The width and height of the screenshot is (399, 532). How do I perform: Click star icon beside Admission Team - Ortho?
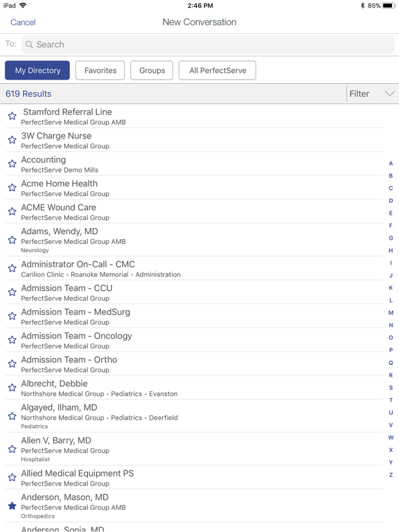12,364
